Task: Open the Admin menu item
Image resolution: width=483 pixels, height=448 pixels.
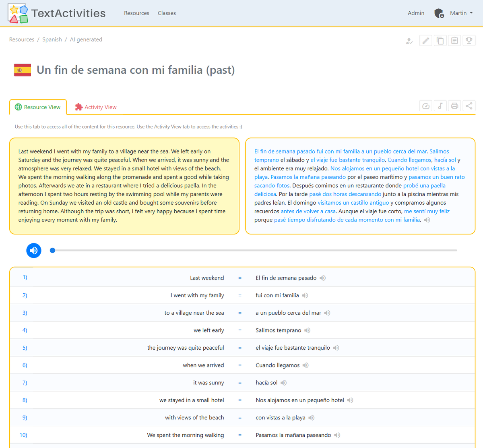Action: 416,13
